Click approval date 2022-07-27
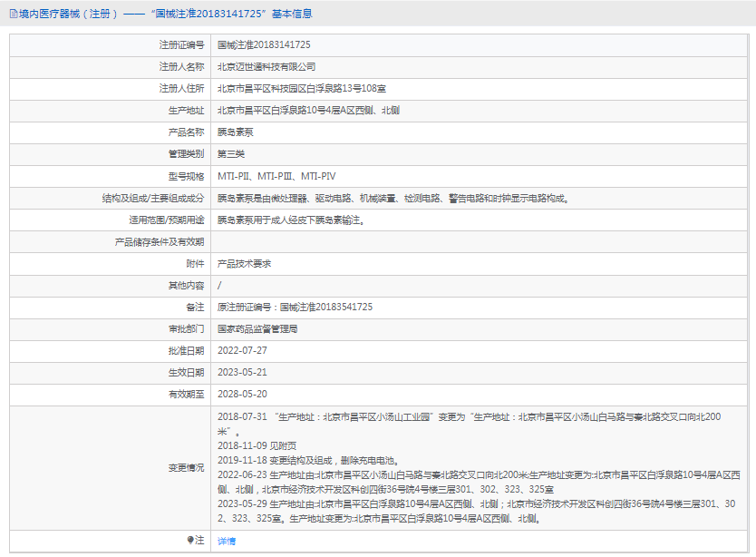 click(x=242, y=350)
